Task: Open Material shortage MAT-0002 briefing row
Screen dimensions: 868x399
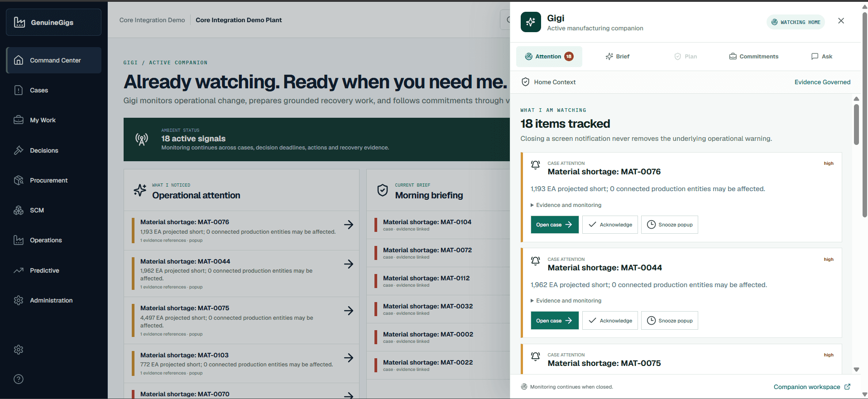Action: [438, 337]
